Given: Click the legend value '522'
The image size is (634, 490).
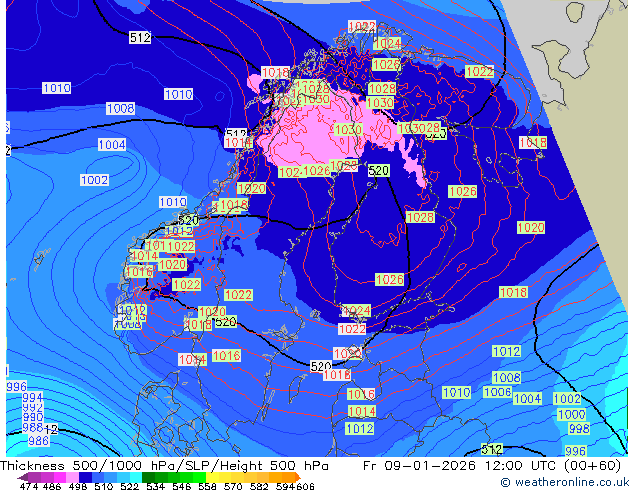Looking at the screenshot, I should pos(129,486).
